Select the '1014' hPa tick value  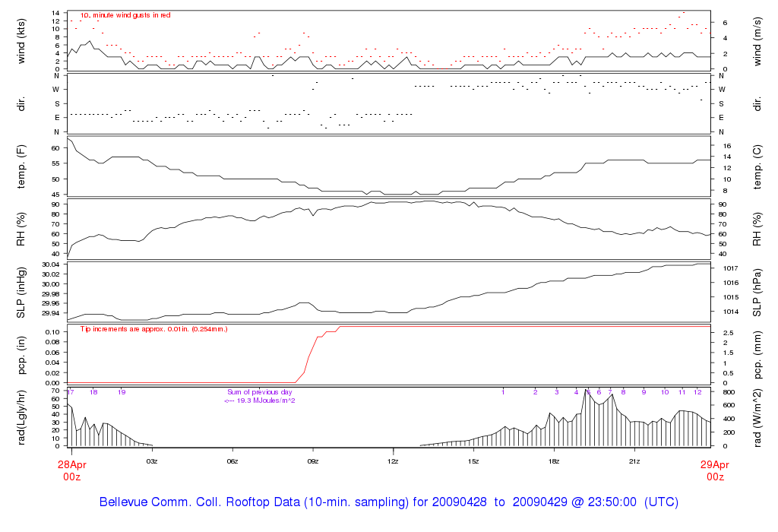tap(731, 312)
